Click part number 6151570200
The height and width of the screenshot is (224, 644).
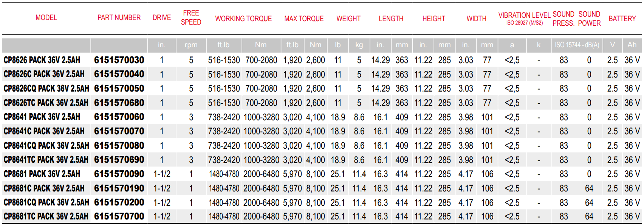point(119,202)
